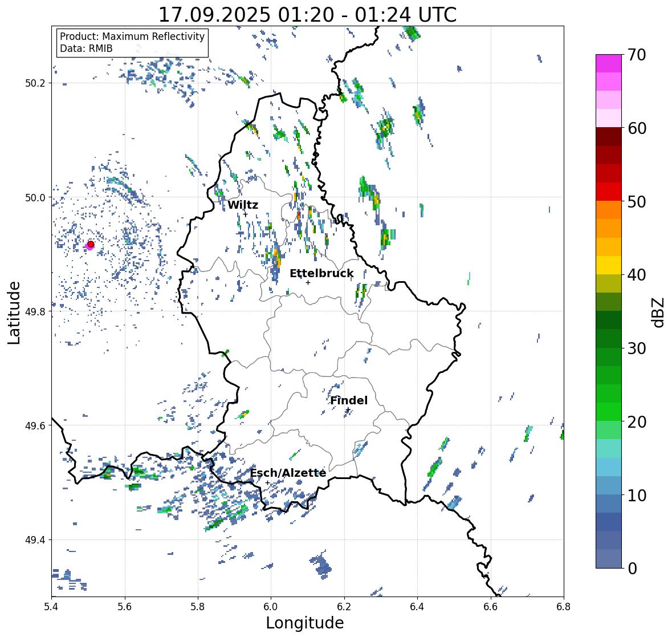Click the 6.4 longitude tick label
This screenshot has height=637, width=672.
tap(417, 607)
